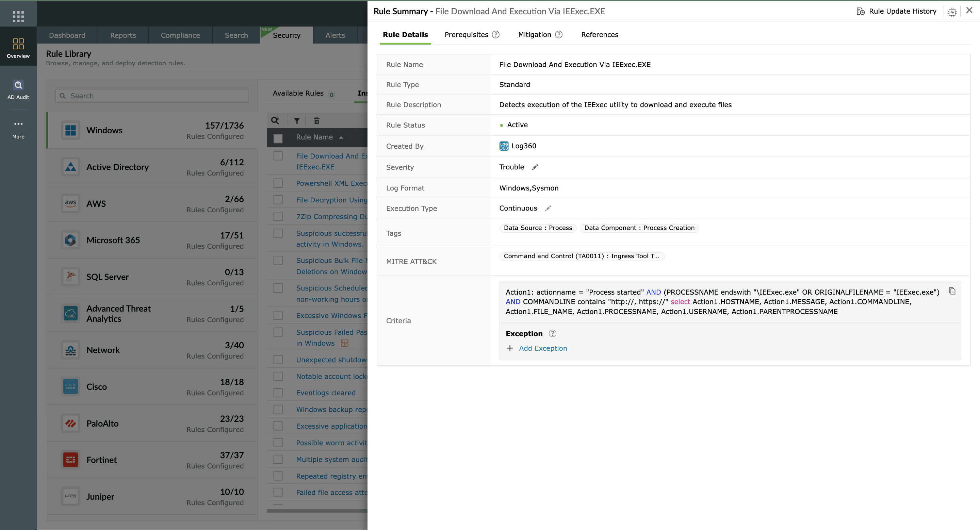This screenshot has width=980, height=530.
Task: Click the filter icon above the rule list
Action: [x=297, y=120]
